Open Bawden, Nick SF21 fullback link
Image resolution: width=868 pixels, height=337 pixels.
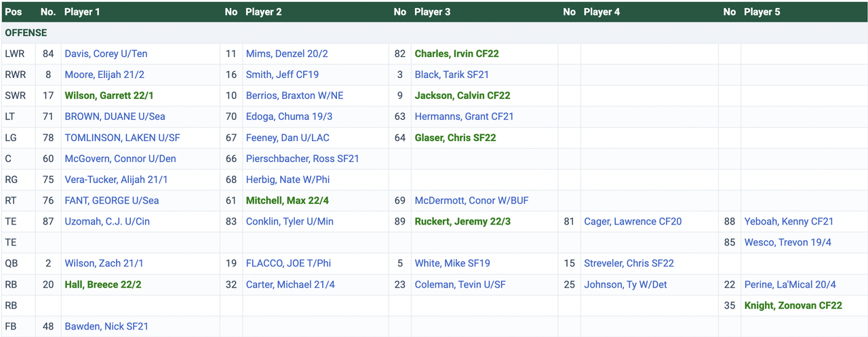[106, 327]
